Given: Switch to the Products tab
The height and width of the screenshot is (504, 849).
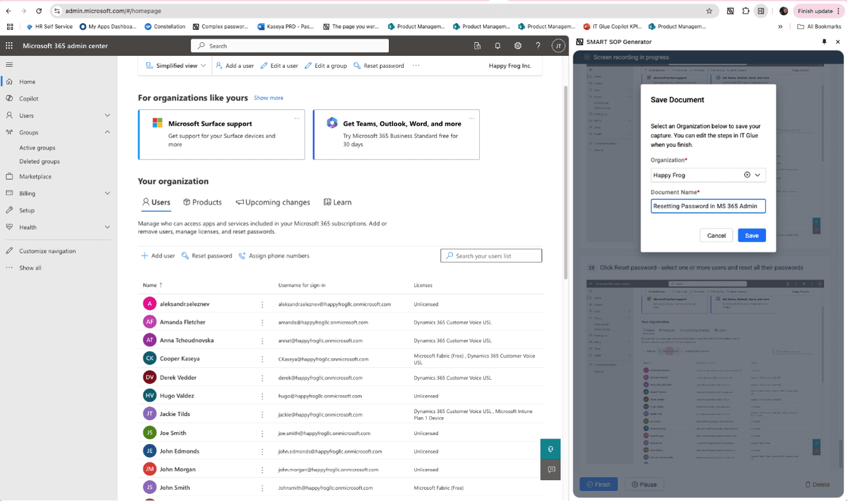Looking at the screenshot, I should (202, 202).
